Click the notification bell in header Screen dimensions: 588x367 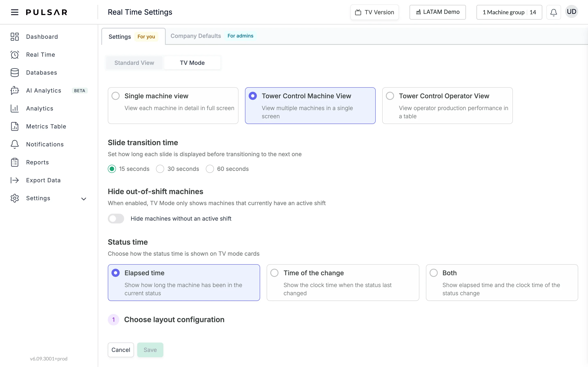(553, 12)
